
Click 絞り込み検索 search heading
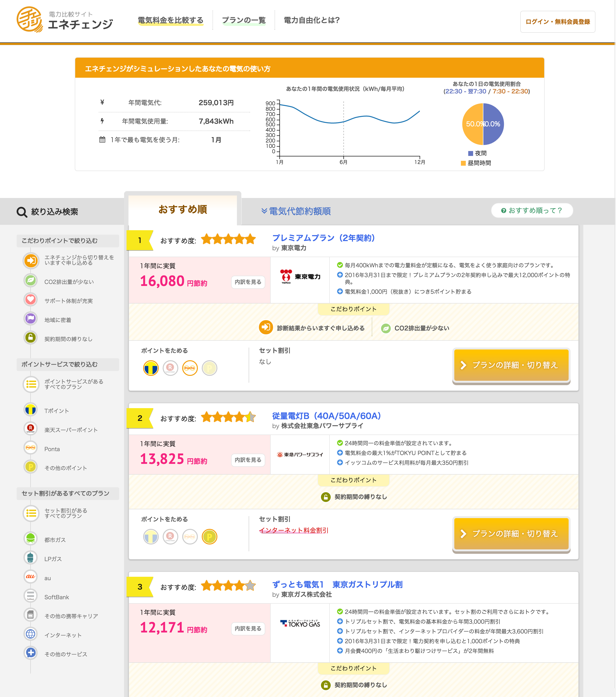click(x=47, y=212)
